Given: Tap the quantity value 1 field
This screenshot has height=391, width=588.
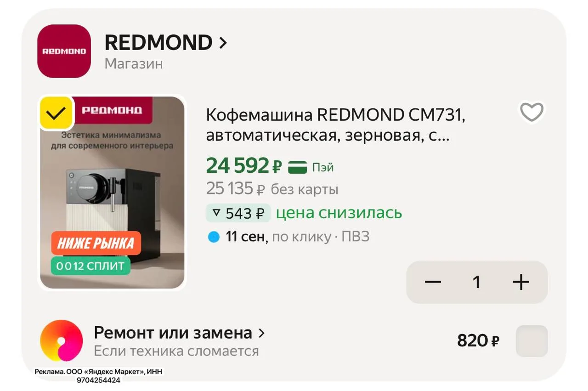Looking at the screenshot, I should click(477, 282).
